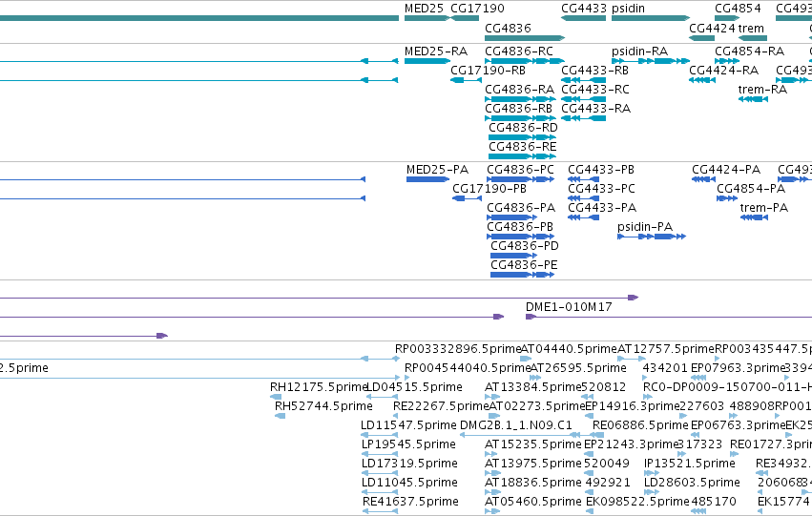Open the trem-PA protein feature

point(754,217)
